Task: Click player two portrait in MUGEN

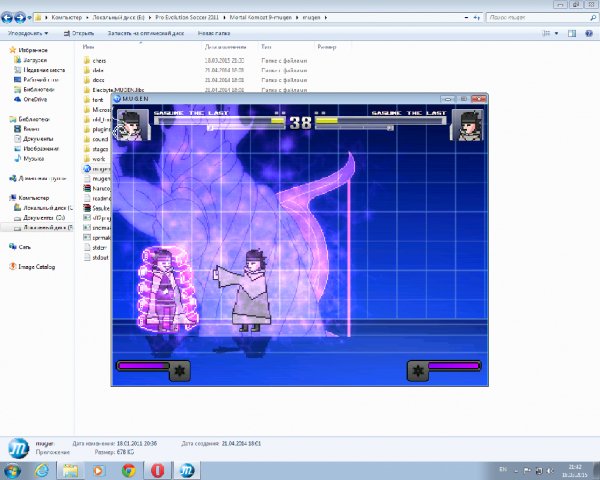Action: coord(468,126)
